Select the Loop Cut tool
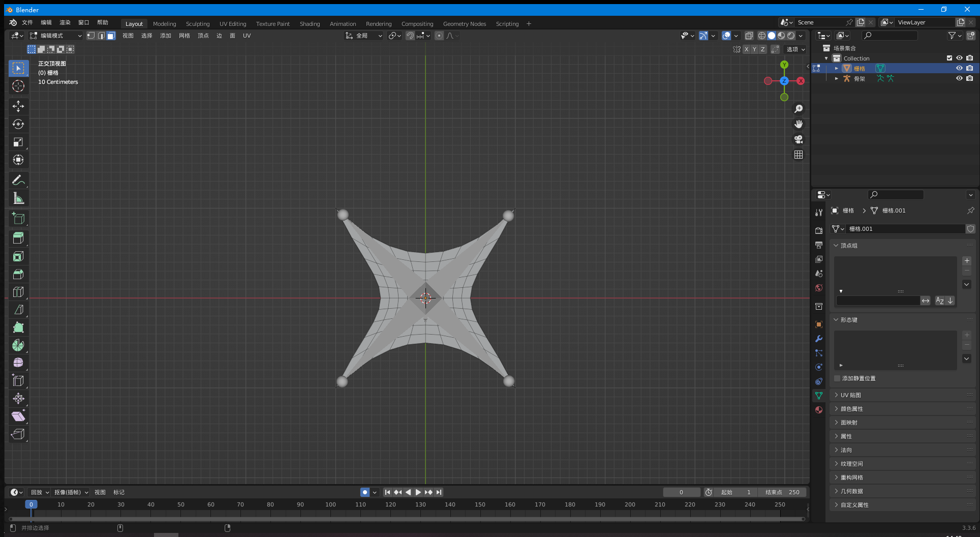This screenshot has width=980, height=537. coord(18,292)
